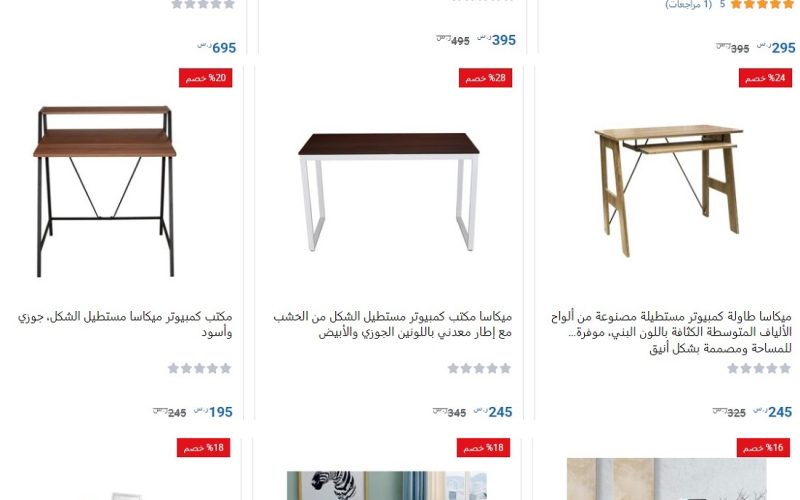Open the walnut and black two-tier desk image
Image resolution: width=800 pixels, height=500 pixels.
pyautogui.click(x=105, y=191)
